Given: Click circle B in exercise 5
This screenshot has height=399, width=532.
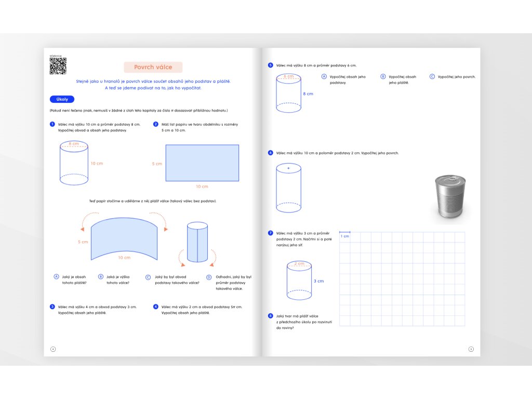Looking at the screenshot, I should click(383, 77).
